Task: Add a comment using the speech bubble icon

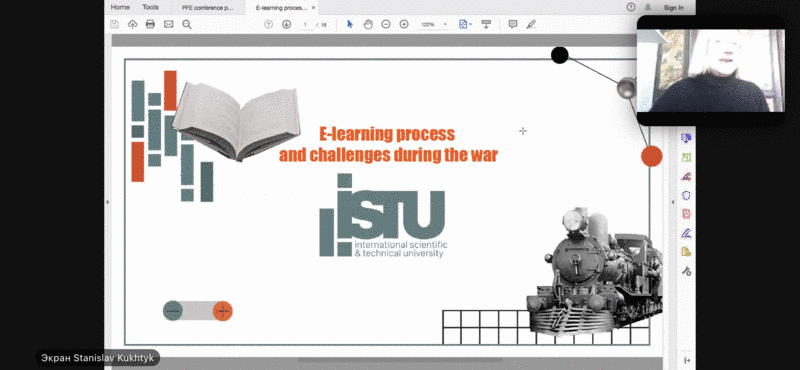Action: pyautogui.click(x=513, y=24)
